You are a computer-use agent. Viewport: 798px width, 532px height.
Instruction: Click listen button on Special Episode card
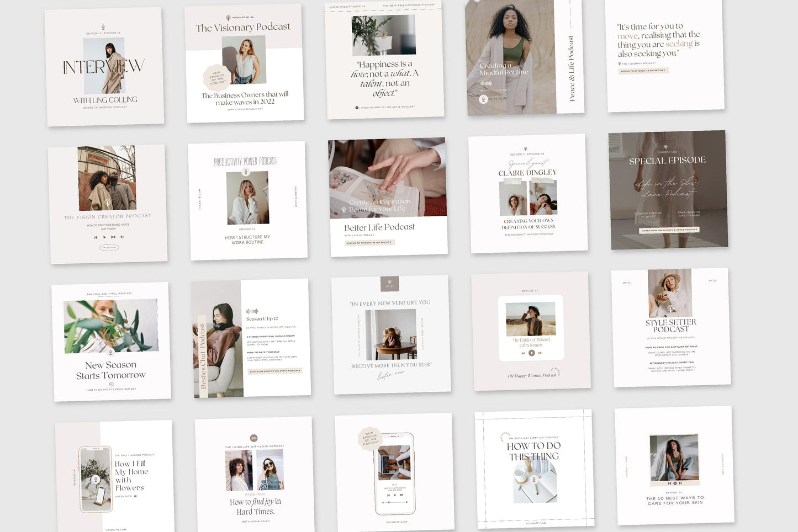(x=669, y=230)
